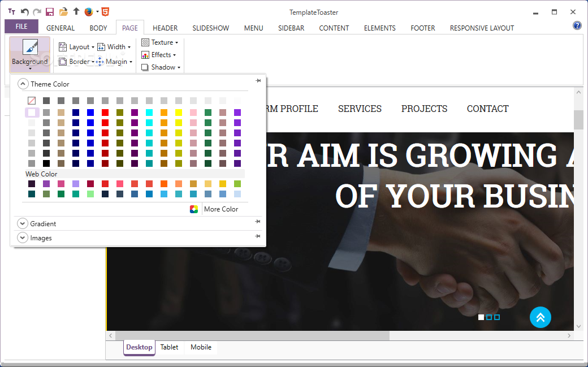Image resolution: width=588 pixels, height=367 pixels.
Task: Click the TemplateToaster logo icon
Action: (x=12, y=12)
